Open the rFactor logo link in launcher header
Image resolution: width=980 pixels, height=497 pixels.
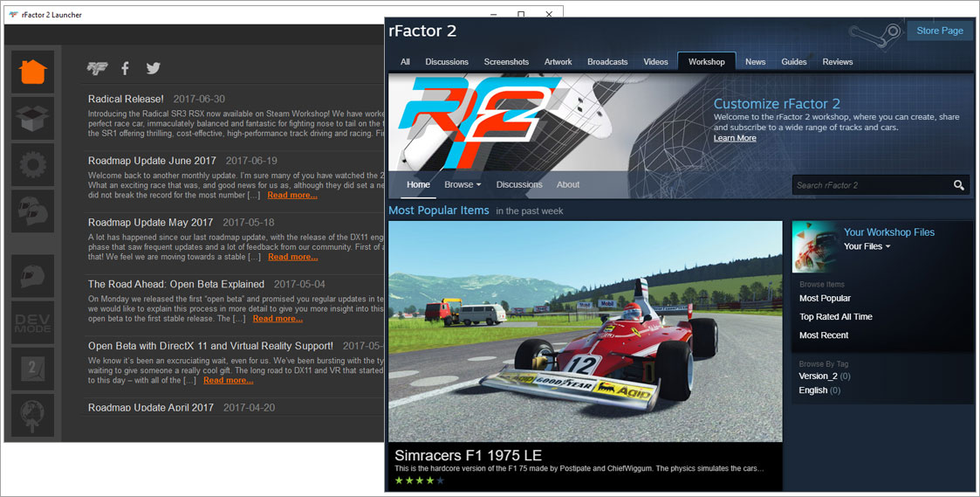click(x=98, y=68)
